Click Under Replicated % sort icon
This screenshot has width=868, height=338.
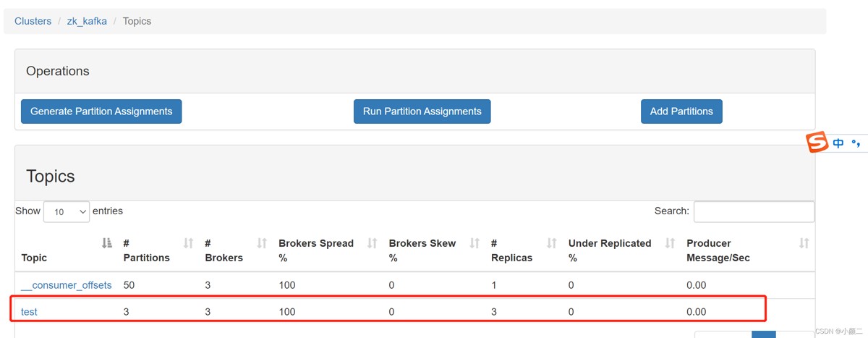[670, 243]
